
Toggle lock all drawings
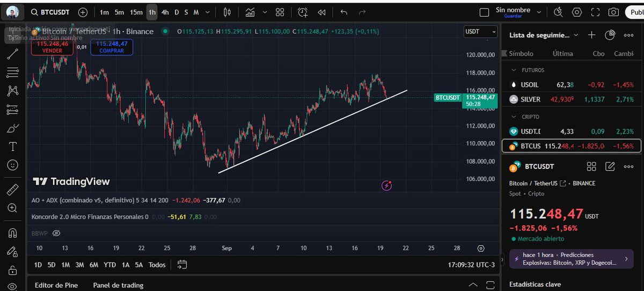click(13, 270)
